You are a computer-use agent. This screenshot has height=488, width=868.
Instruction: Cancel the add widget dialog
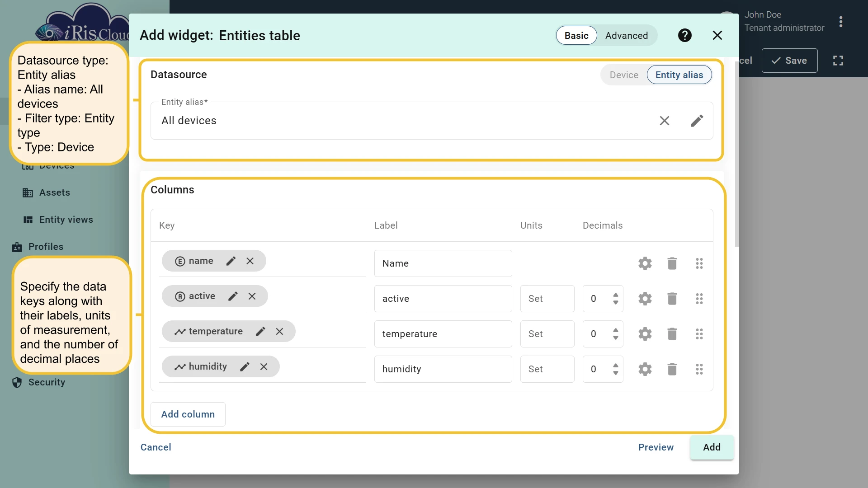click(156, 447)
